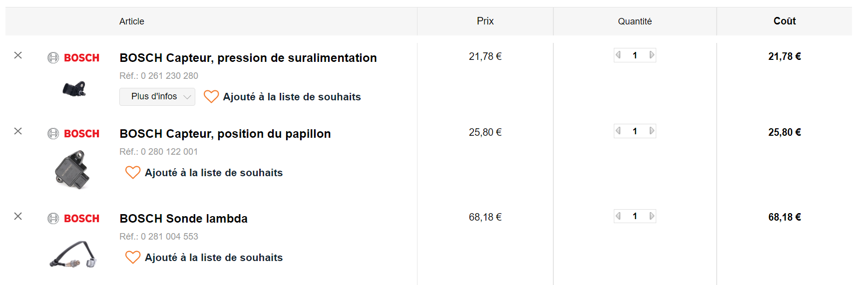This screenshot has width=868, height=285.
Task: Open the BOSCH Sonde lambda product page
Action: [183, 219]
